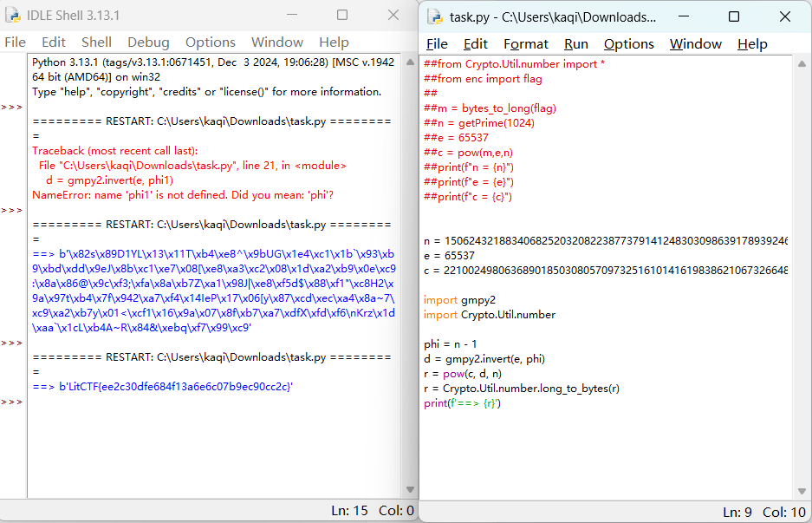Close the task.py editor window
The width and height of the screenshot is (812, 523).
point(784,17)
